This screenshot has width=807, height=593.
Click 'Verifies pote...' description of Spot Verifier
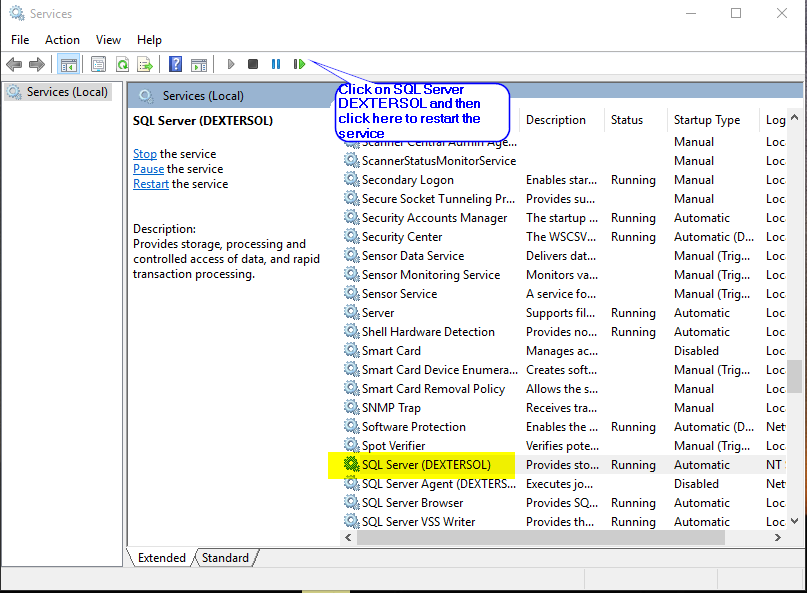click(x=562, y=446)
